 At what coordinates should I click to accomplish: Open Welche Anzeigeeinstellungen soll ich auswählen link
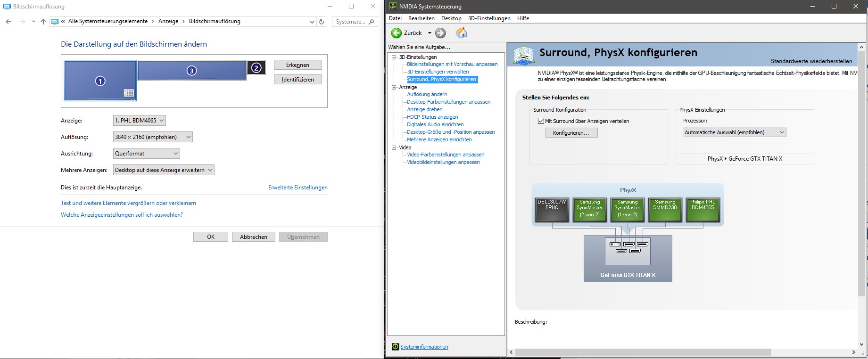click(122, 215)
